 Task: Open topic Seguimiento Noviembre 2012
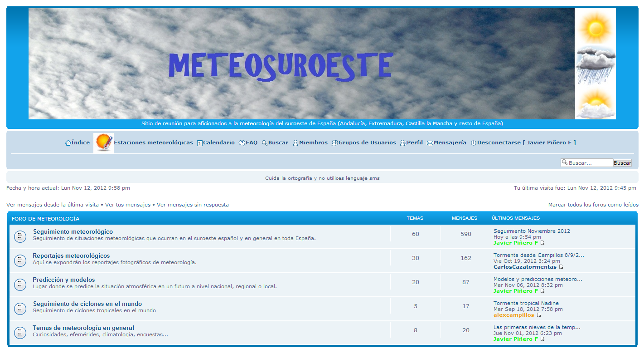(x=532, y=231)
